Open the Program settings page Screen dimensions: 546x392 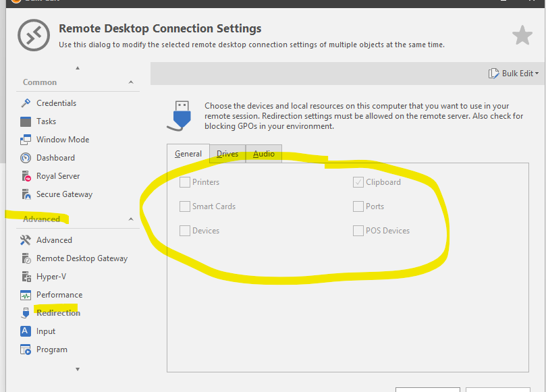tap(52, 349)
